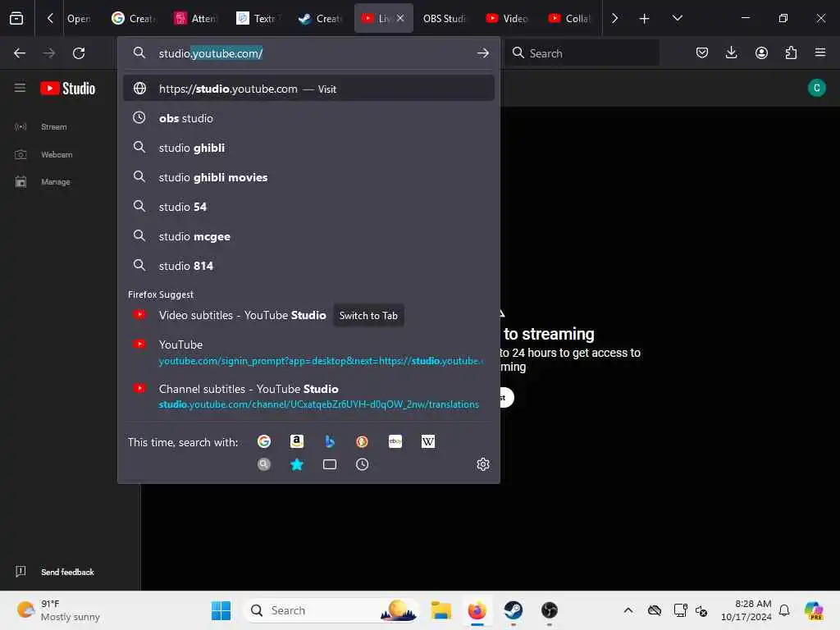Show hidden system tray icons
The height and width of the screenshot is (630, 840).
[x=628, y=610]
